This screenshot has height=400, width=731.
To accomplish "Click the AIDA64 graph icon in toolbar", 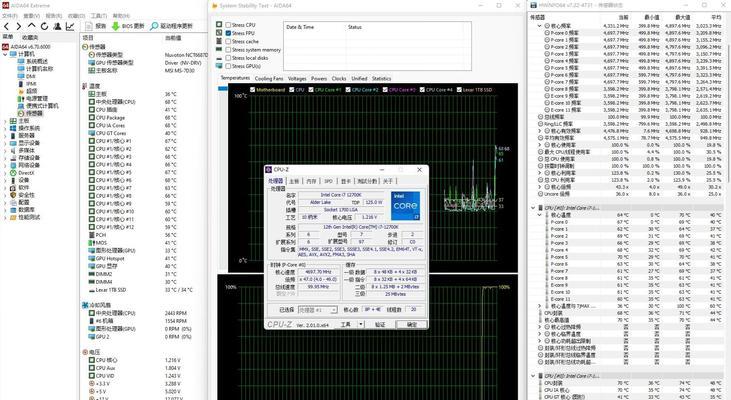I will pyautogui.click(x=70, y=27).
